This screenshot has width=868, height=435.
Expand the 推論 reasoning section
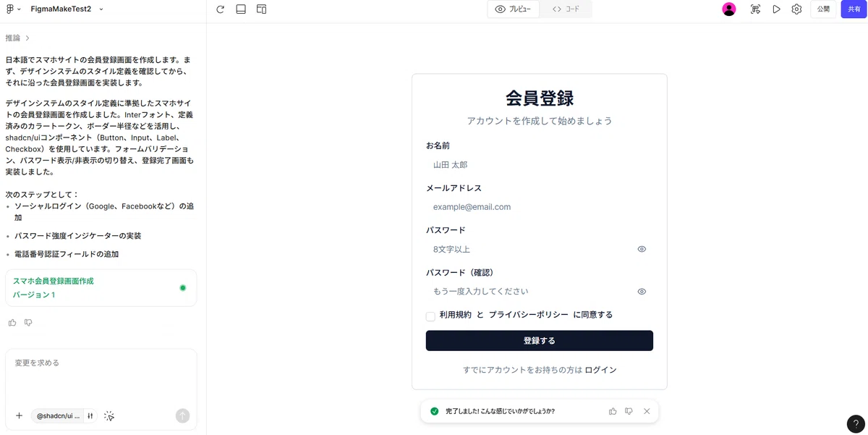pyautogui.click(x=16, y=37)
